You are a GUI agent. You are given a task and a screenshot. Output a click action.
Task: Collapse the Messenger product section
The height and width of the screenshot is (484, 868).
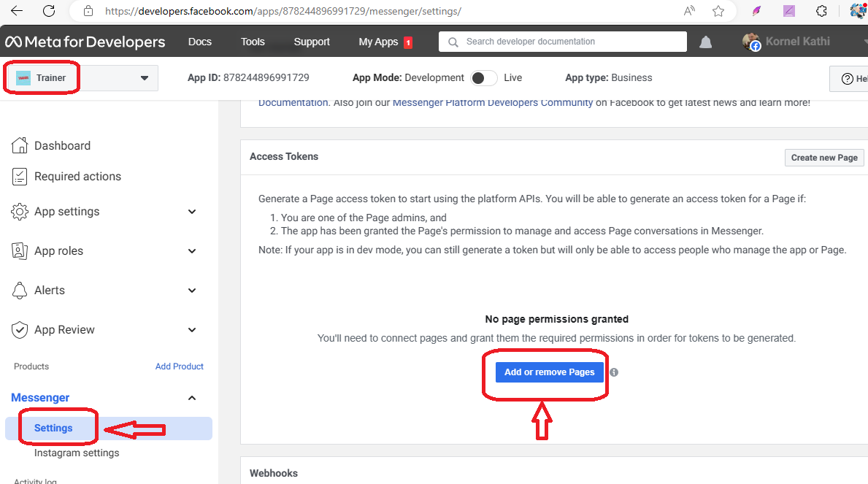[x=192, y=398]
